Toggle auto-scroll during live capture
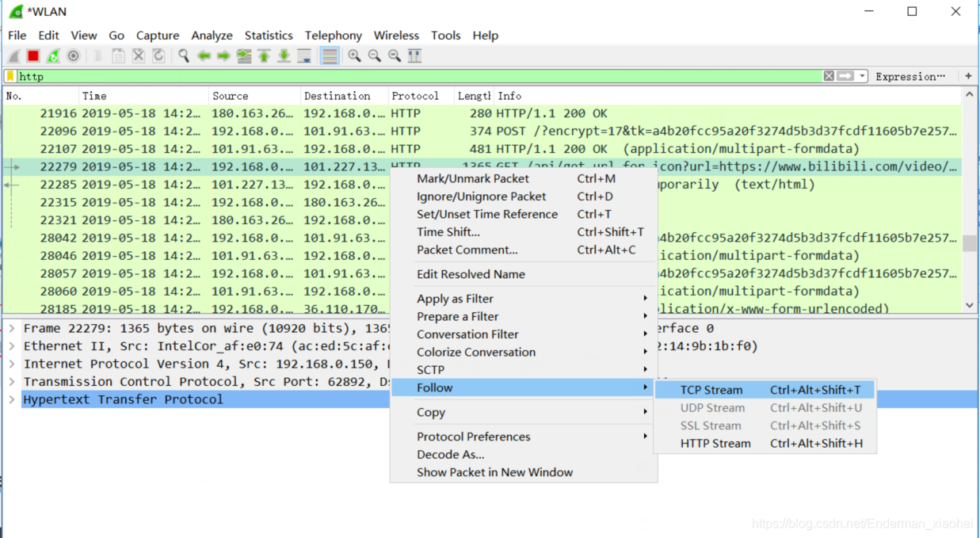The height and width of the screenshot is (538, 980). point(304,56)
